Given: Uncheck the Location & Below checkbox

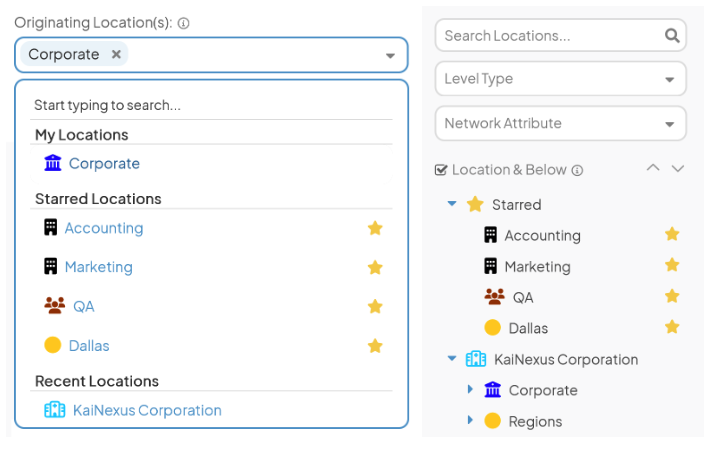Looking at the screenshot, I should click(441, 170).
